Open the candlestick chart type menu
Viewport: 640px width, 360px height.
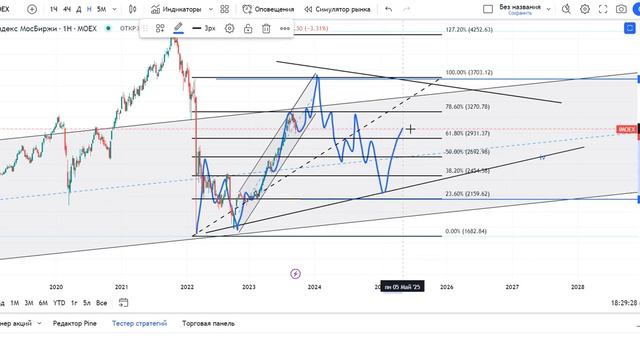[133, 9]
